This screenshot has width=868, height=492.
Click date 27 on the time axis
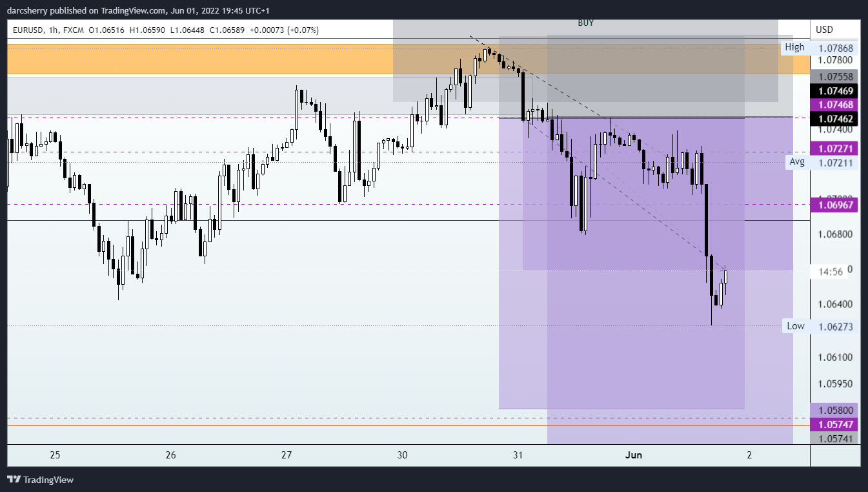287,455
